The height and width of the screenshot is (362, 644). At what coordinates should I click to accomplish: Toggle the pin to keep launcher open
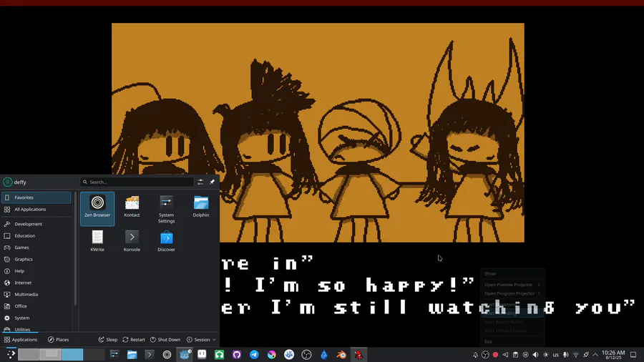pyautogui.click(x=212, y=182)
